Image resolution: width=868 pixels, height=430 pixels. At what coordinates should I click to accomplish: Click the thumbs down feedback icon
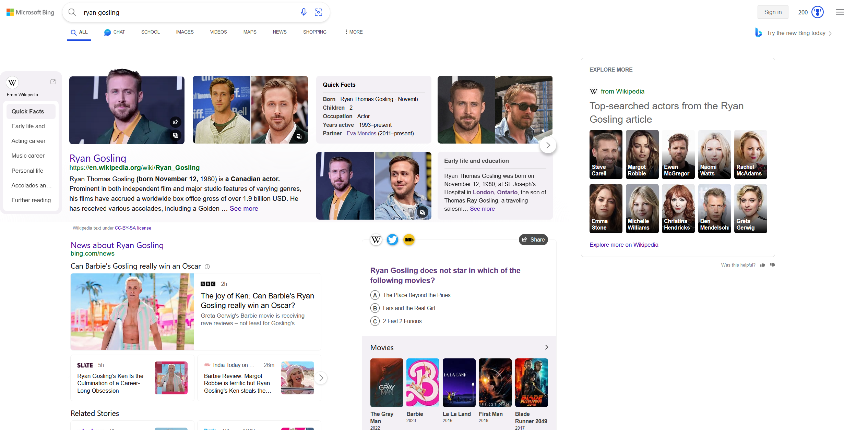(772, 265)
